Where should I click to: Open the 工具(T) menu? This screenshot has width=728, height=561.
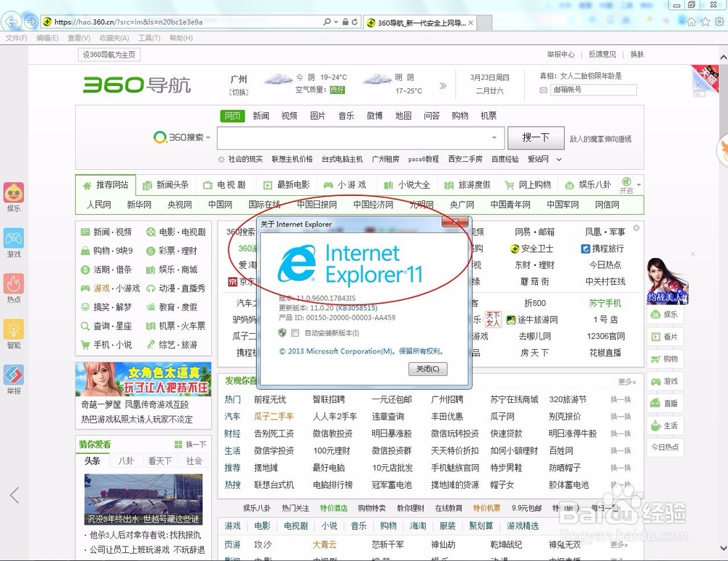click(x=149, y=38)
